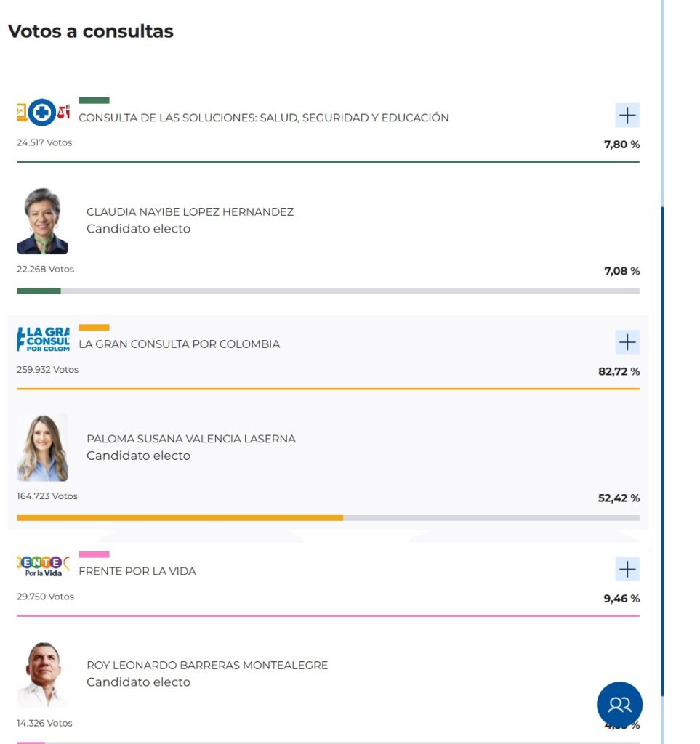Click the Consulta de las Soluciones logo
Image resolution: width=700 pixels, height=744 pixels.
tap(44, 113)
